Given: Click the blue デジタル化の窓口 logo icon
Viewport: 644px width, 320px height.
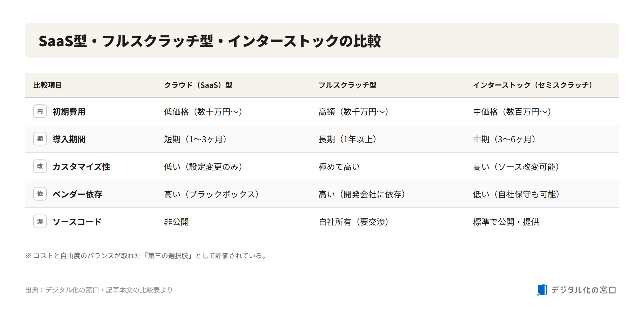Looking at the screenshot, I should click(x=542, y=290).
